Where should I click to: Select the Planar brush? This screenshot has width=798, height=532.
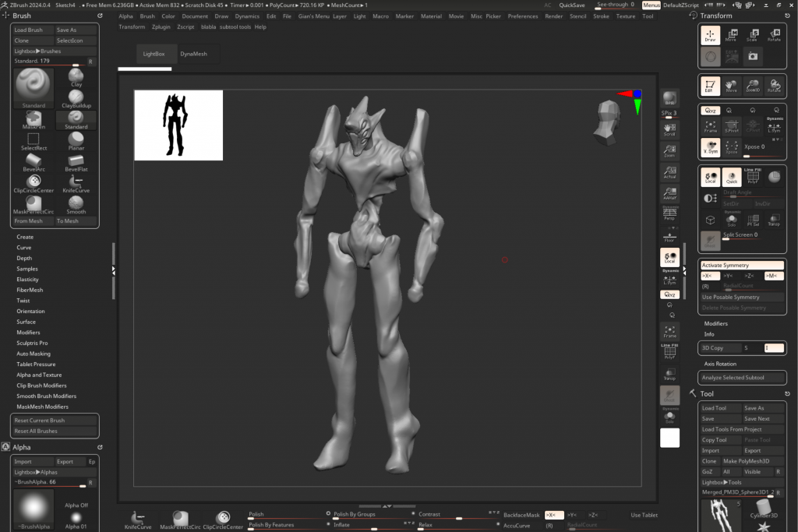(76, 142)
